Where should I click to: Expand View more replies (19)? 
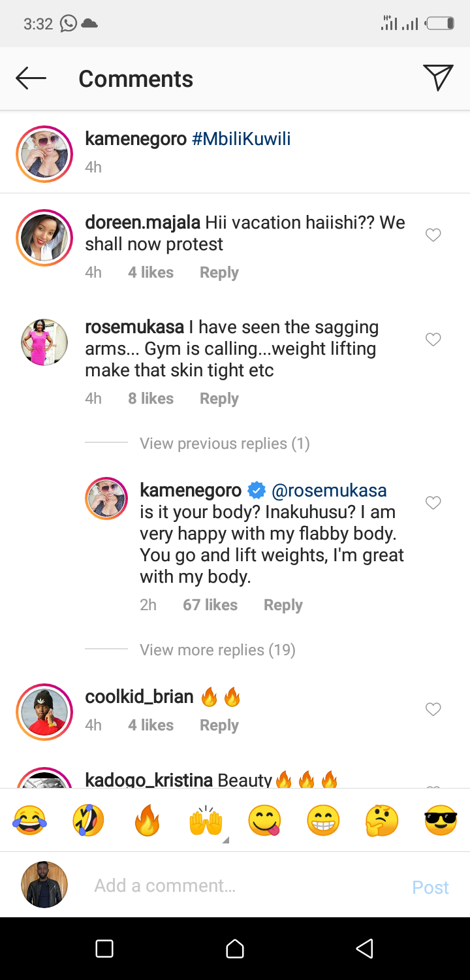click(217, 649)
